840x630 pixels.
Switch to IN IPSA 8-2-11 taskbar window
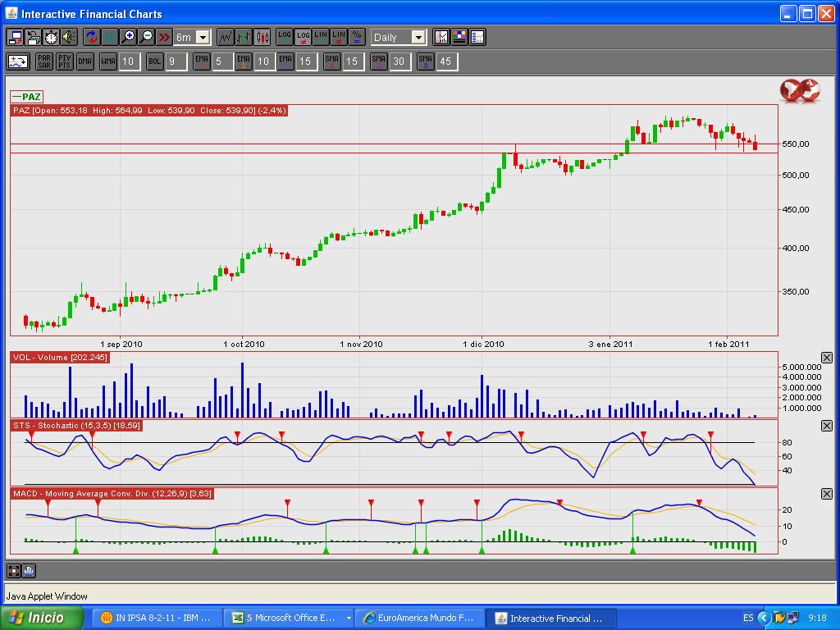coord(156,618)
